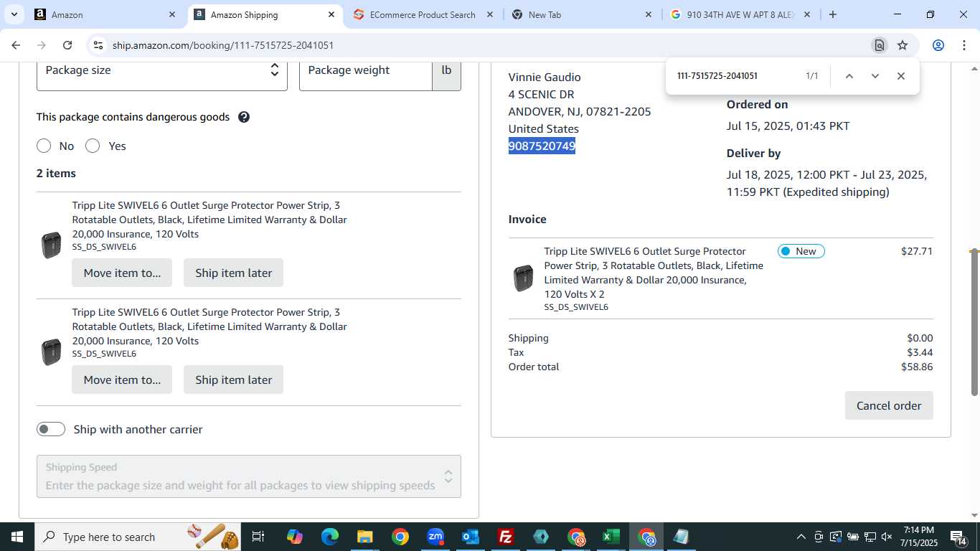Switch to the Amazon tab
980x551 pixels.
tap(106, 14)
